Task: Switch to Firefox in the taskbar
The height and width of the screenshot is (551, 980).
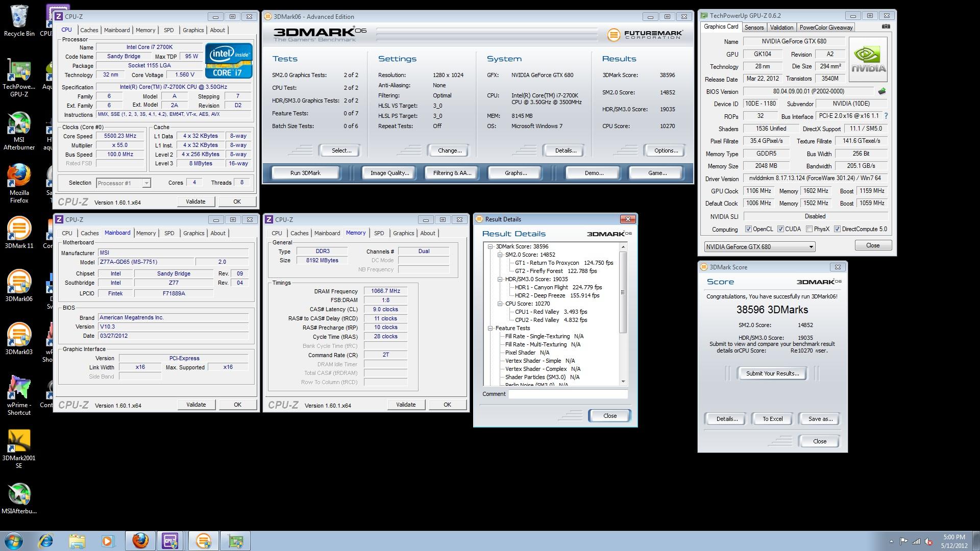Action: [x=140, y=541]
